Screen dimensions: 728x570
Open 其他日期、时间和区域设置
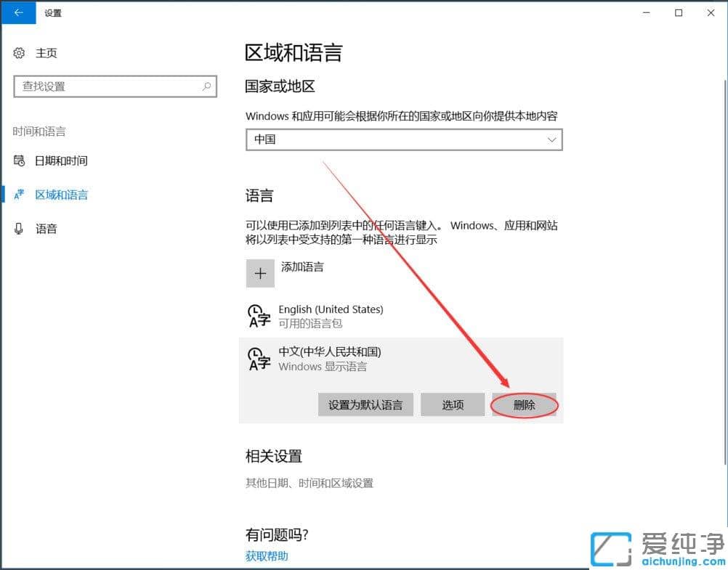tap(309, 483)
